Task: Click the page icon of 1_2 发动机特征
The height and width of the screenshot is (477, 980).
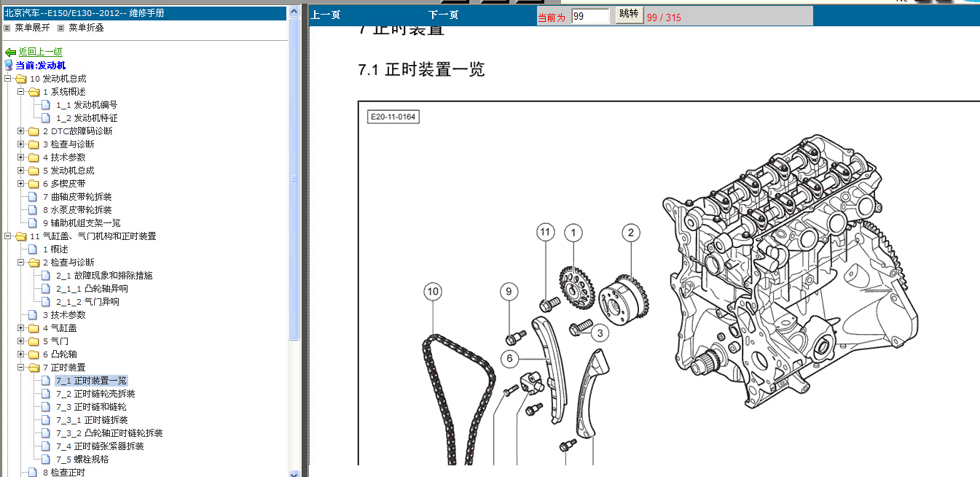Action: point(46,118)
